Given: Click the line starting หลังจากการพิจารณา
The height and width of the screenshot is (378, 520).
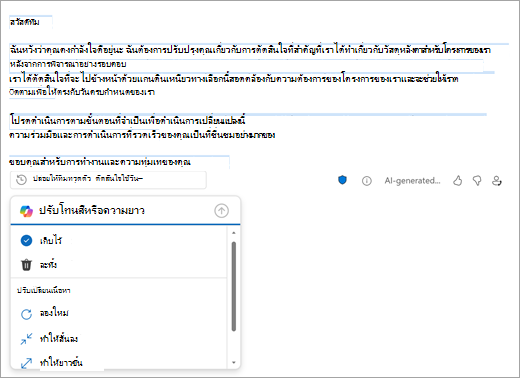Looking at the screenshot, I should click(x=68, y=64).
